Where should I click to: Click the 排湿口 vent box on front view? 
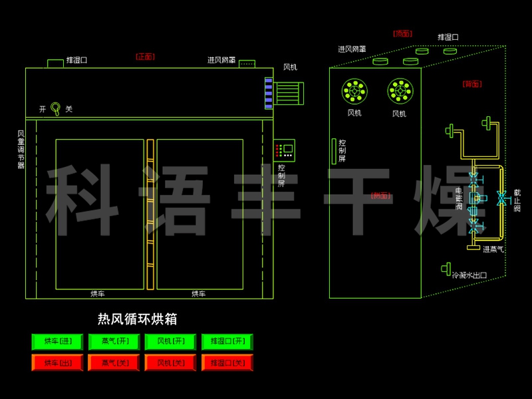point(55,63)
